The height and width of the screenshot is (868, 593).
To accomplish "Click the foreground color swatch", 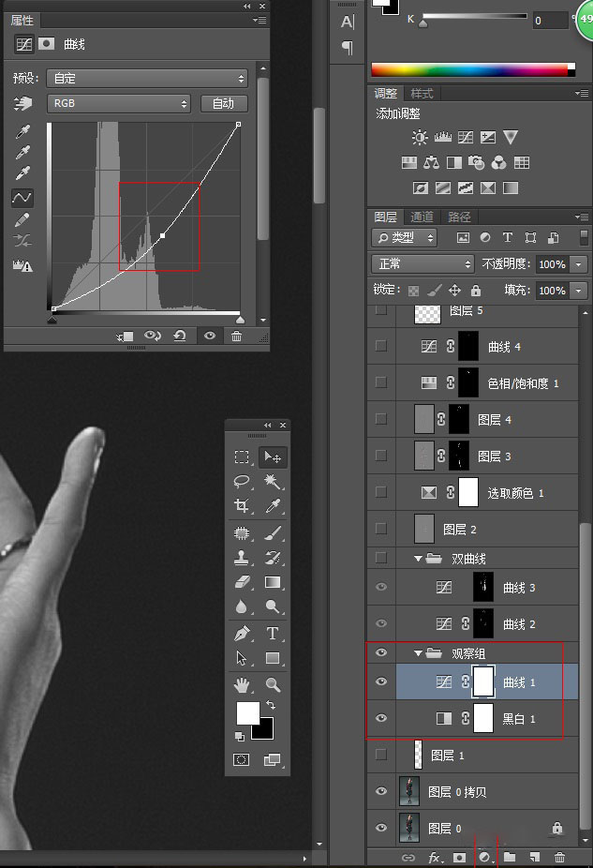I will coord(247,713).
